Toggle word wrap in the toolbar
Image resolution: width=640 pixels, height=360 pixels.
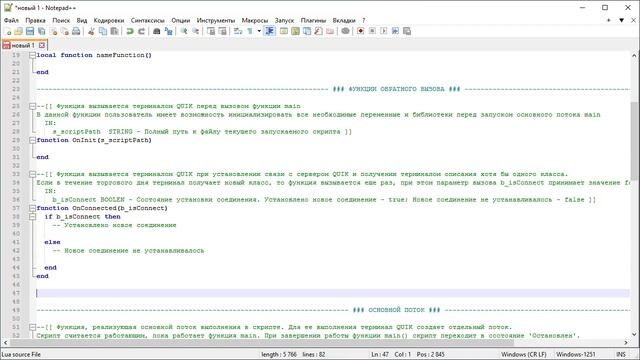point(238,31)
